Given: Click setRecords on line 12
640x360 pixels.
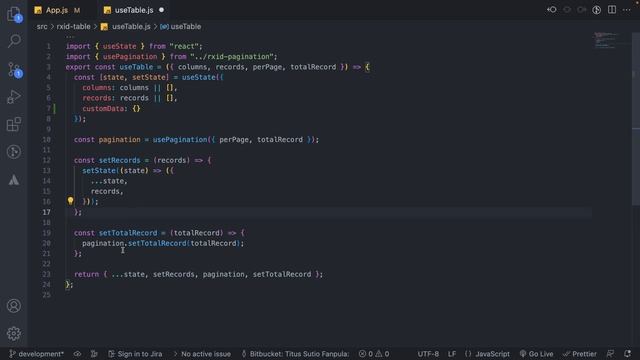Looking at the screenshot, I should click(119, 160).
